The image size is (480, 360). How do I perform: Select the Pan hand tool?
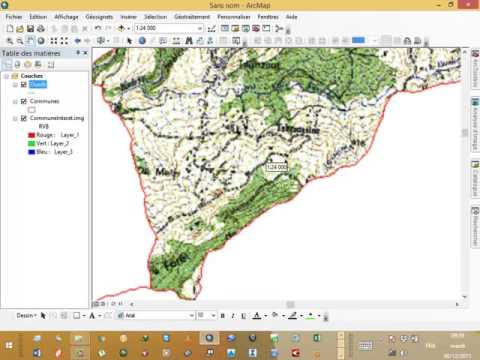point(30,41)
